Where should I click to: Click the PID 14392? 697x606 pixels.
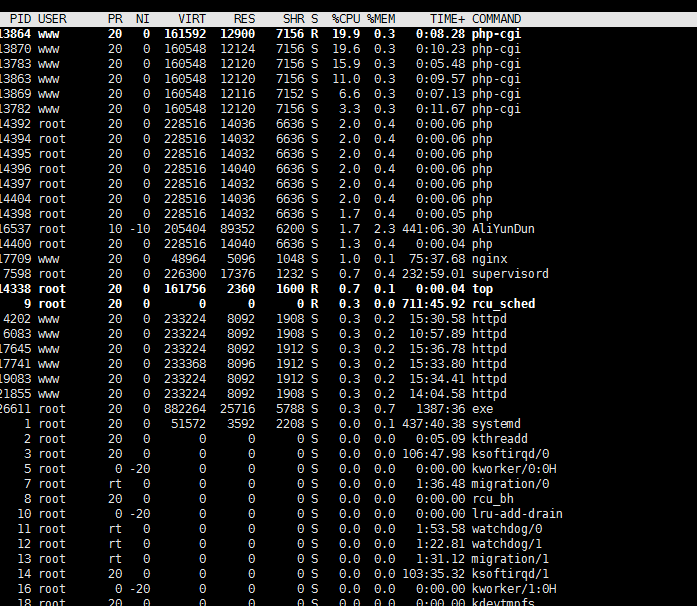[x=16, y=124]
